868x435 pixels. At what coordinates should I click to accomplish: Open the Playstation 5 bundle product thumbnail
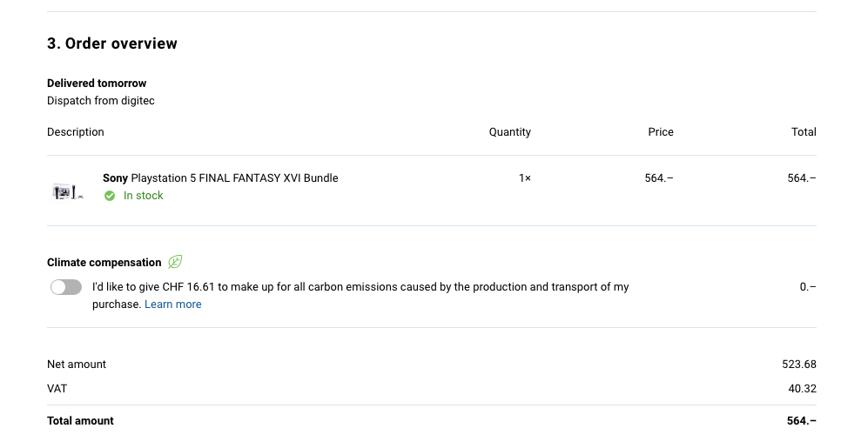click(x=68, y=192)
